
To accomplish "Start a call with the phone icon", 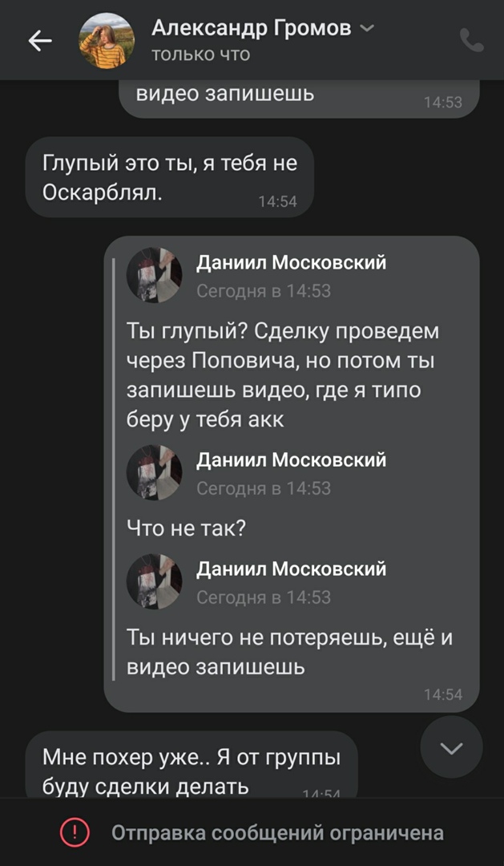I will point(472,40).
